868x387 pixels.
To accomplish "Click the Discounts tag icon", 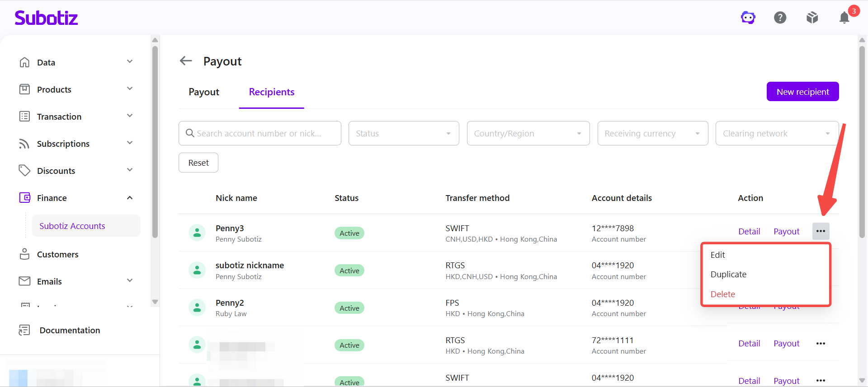I will (x=24, y=171).
